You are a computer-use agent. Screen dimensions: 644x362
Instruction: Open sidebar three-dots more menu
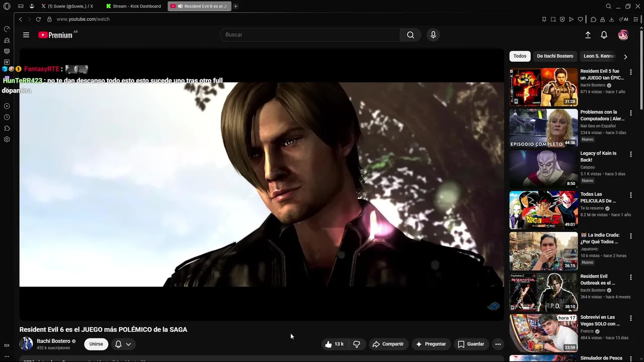7,356
